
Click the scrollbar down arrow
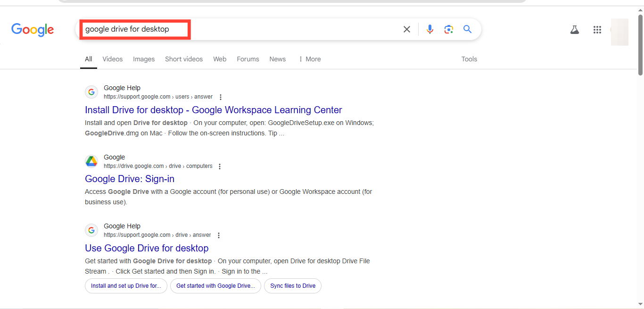coord(641,304)
